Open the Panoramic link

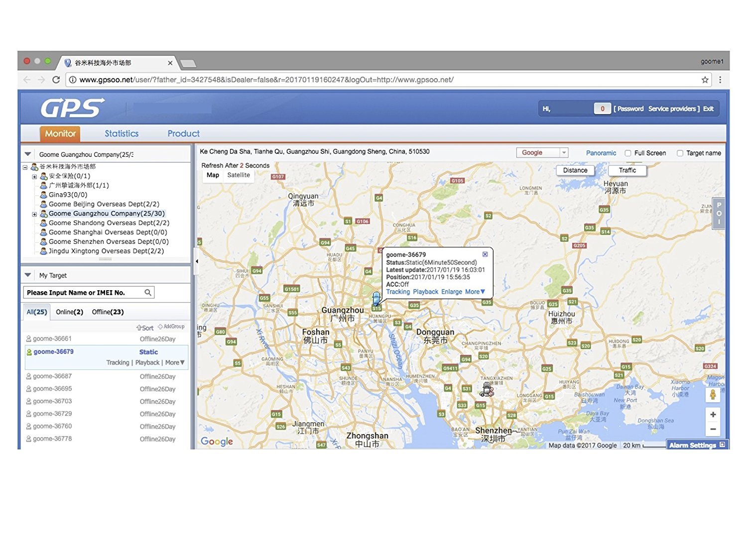pos(601,153)
